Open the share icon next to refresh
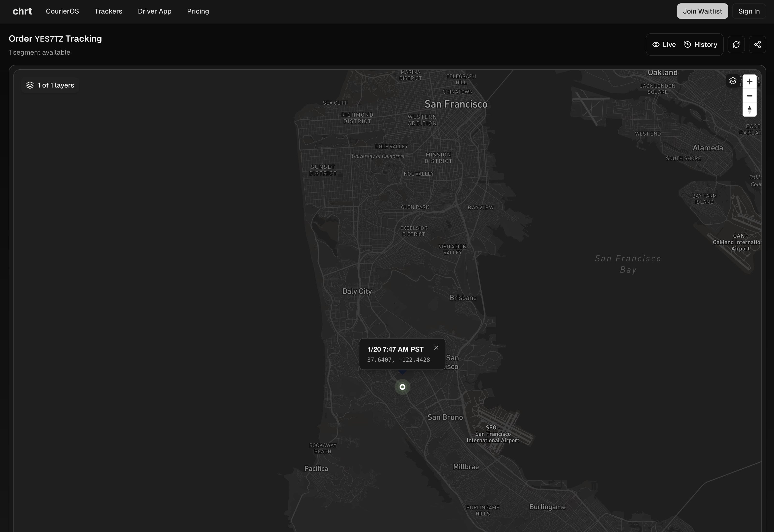This screenshot has width=774, height=532. pos(757,44)
